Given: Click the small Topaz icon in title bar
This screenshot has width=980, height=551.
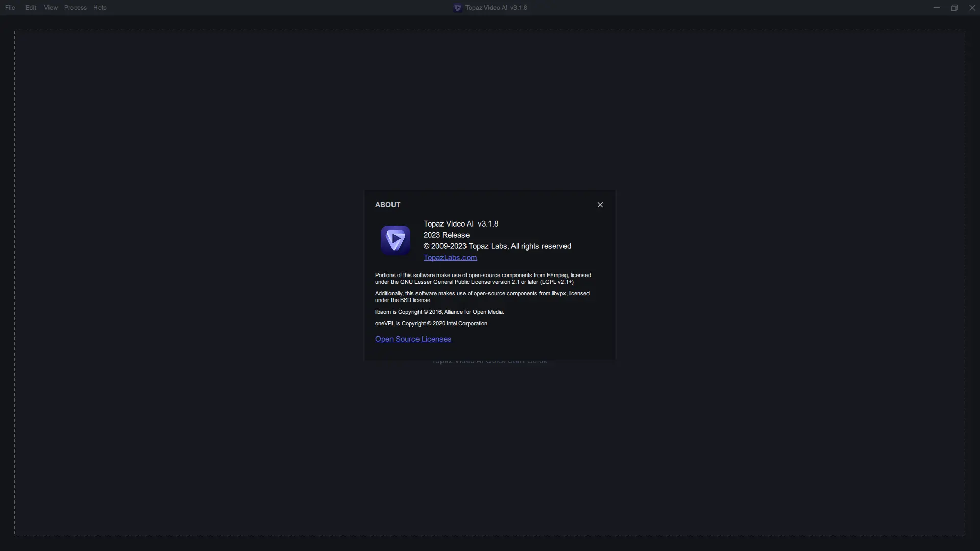Looking at the screenshot, I should pos(458,8).
